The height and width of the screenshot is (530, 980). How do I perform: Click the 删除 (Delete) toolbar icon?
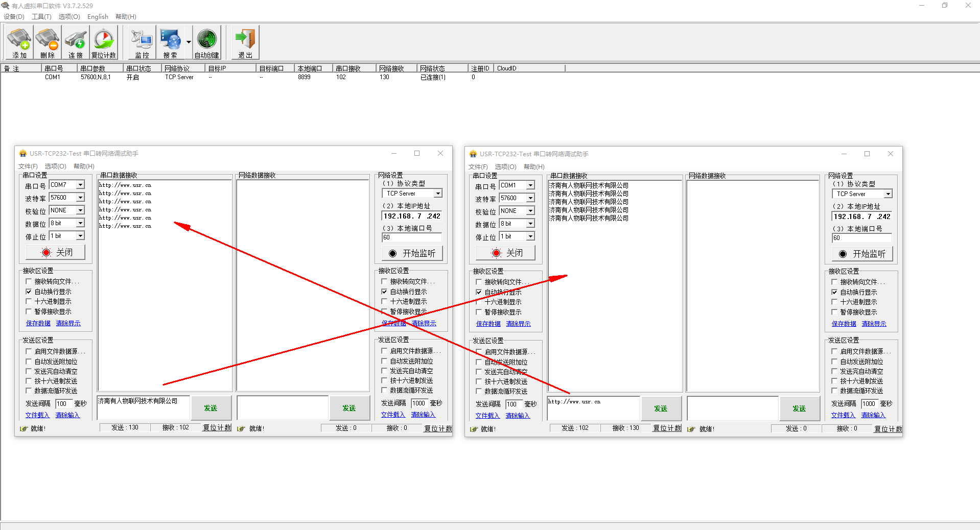48,42
